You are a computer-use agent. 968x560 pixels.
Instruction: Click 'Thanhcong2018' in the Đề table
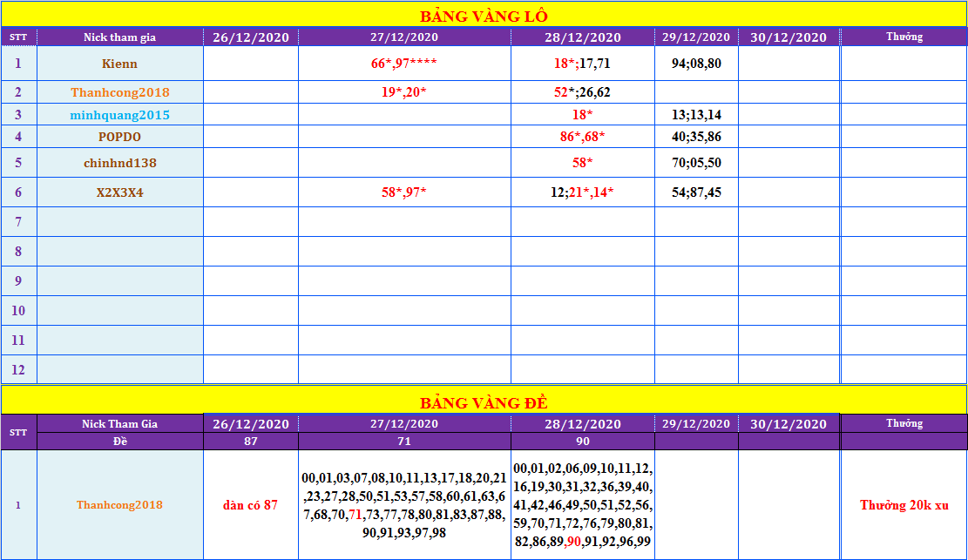(119, 505)
